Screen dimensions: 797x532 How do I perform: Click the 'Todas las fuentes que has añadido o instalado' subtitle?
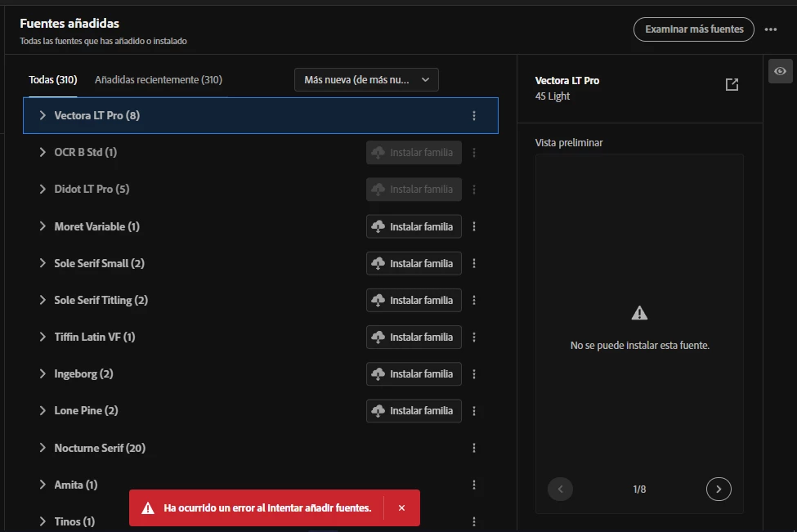[x=103, y=41]
